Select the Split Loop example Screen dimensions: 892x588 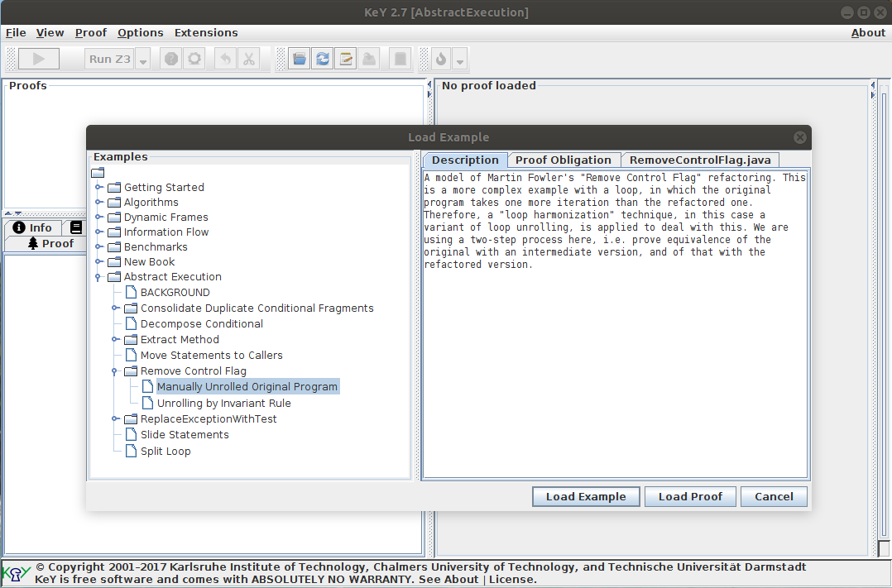click(165, 452)
